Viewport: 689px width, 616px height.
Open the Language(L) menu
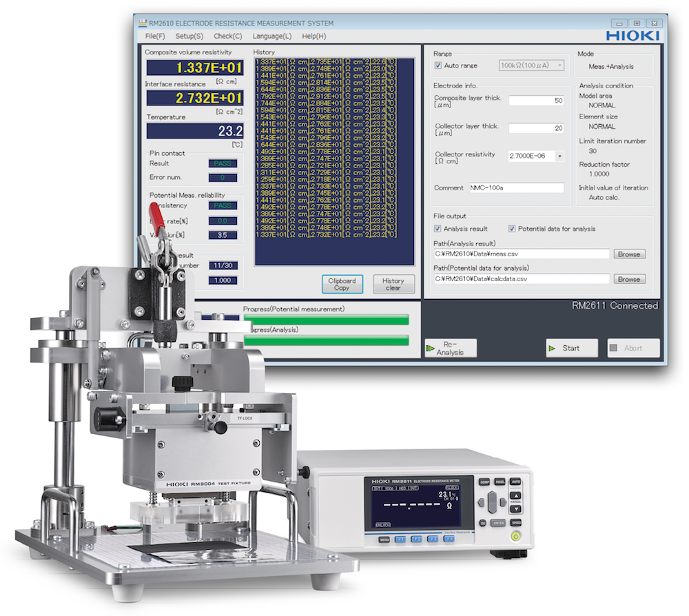tap(271, 36)
